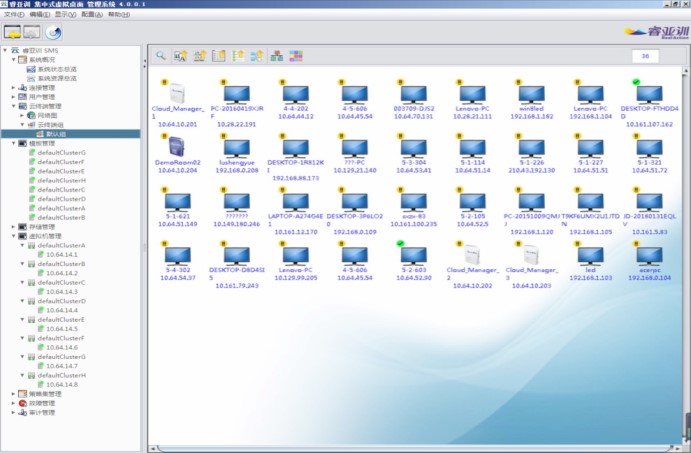This screenshot has height=453, width=691.
Task: Click the sidebar collapse splitter arrows
Action: point(145,64)
